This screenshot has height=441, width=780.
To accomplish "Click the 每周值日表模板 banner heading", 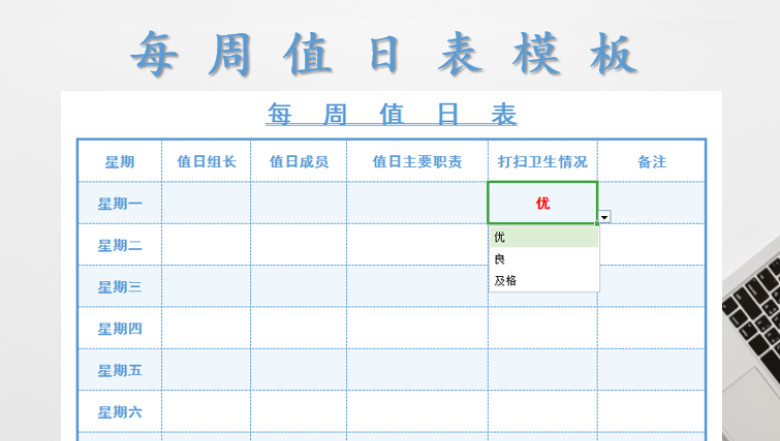I will coord(384,54).
